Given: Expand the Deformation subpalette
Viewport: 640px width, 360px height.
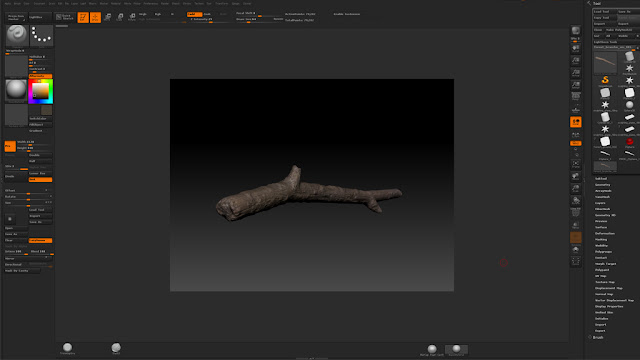Looking at the screenshot, I should tap(604, 233).
